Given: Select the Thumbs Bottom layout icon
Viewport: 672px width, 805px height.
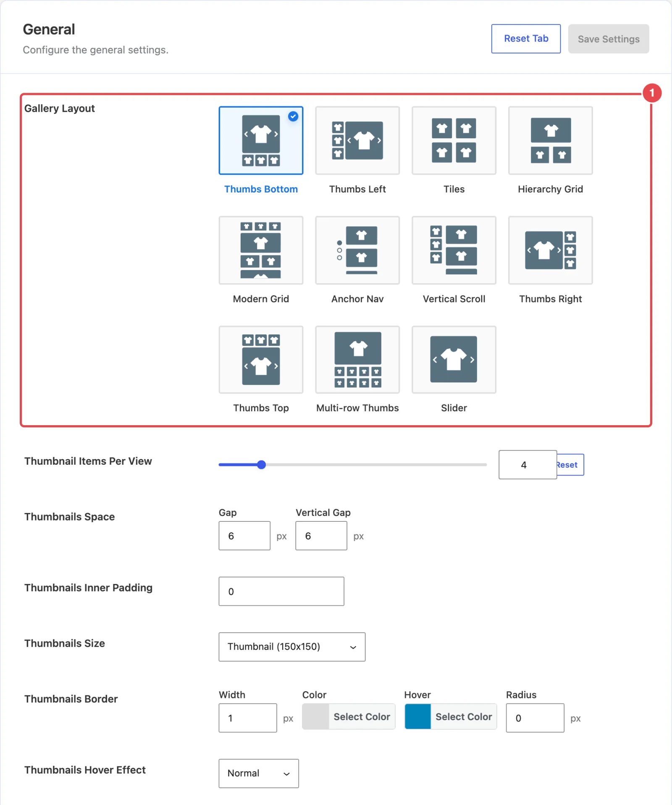Looking at the screenshot, I should [261, 140].
